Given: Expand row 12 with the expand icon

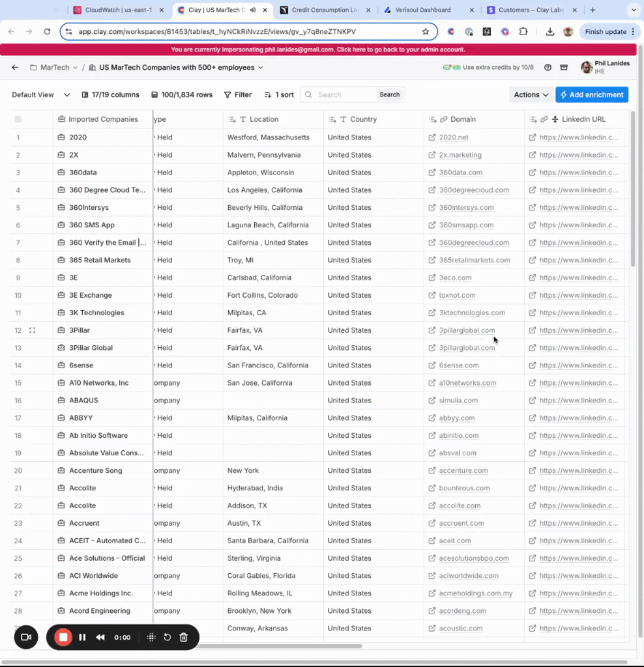Looking at the screenshot, I should [32, 330].
